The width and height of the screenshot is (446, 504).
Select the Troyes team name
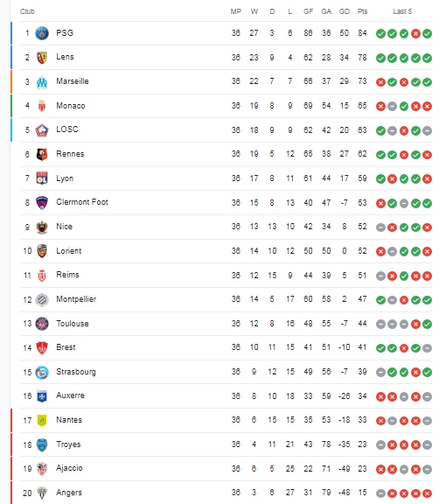tap(68, 444)
